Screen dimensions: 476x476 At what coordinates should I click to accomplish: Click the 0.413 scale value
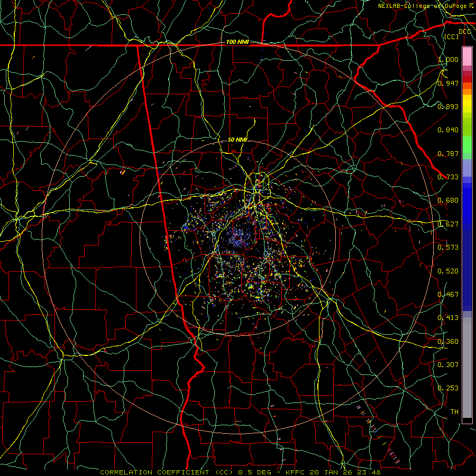[448, 318]
